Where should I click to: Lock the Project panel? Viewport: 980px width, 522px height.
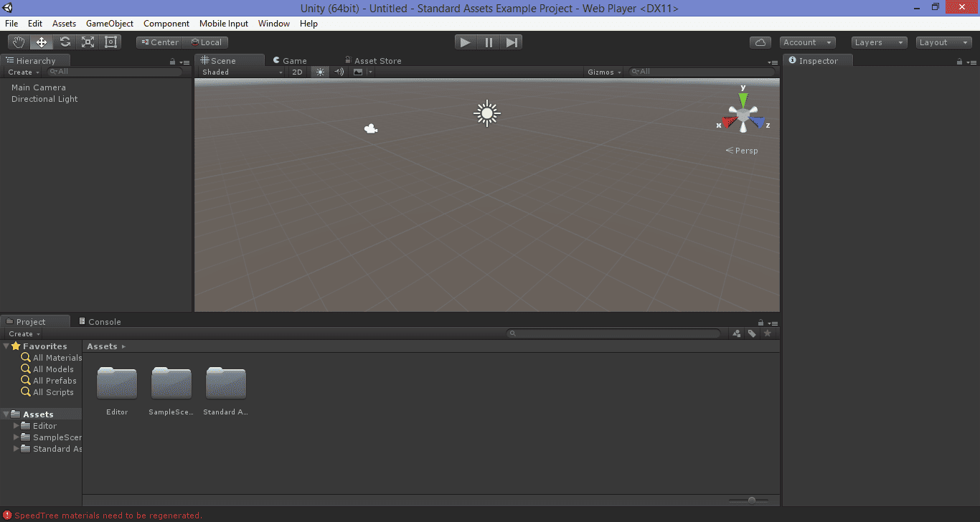tap(760, 323)
